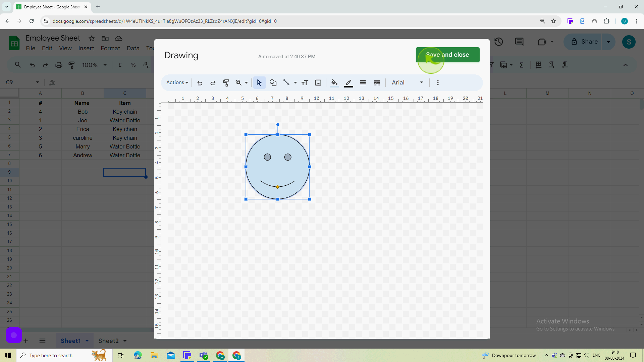Image resolution: width=644 pixels, height=362 pixels.
Task: Expand the Zoom level dropdown
Action: click(247, 83)
